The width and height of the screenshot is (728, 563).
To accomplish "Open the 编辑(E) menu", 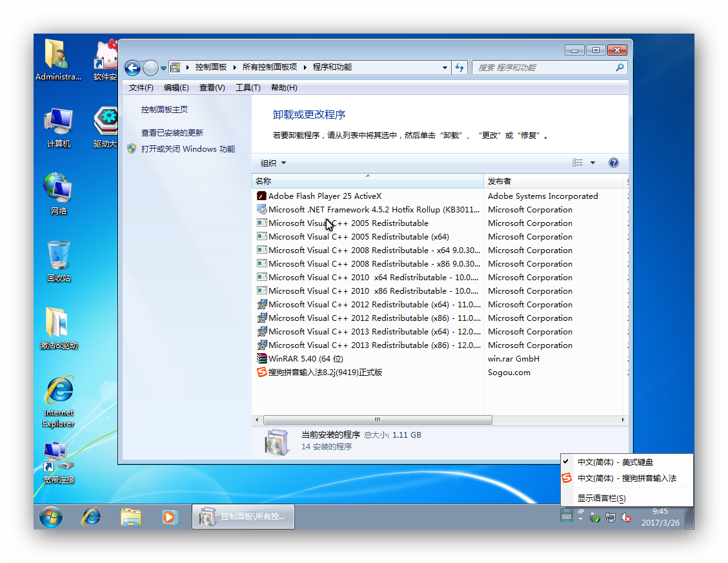I will 176,88.
